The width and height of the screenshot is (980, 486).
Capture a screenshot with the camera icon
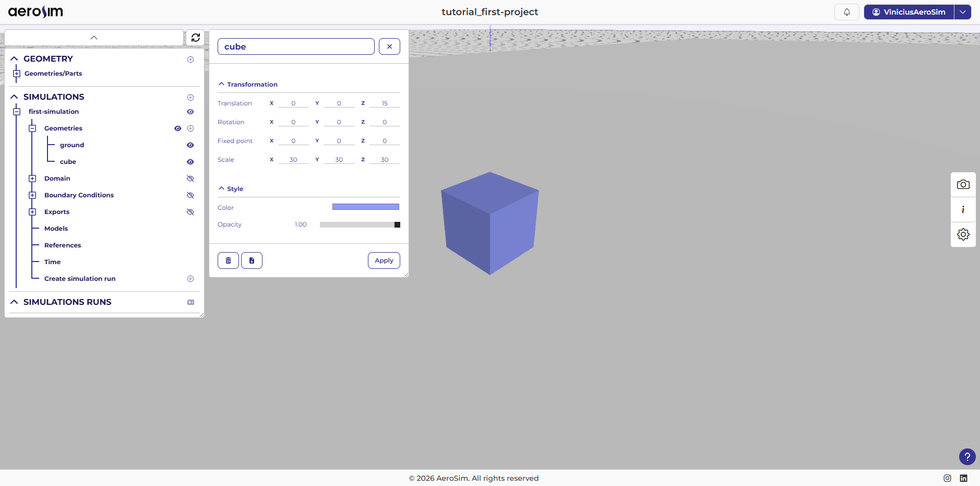pos(963,184)
